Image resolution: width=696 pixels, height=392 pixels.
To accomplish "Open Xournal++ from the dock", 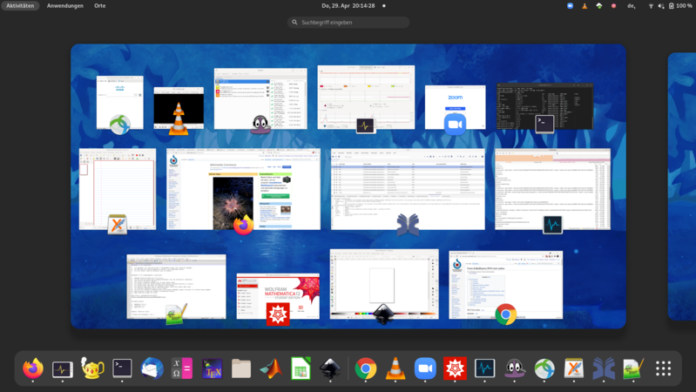I will (574, 368).
